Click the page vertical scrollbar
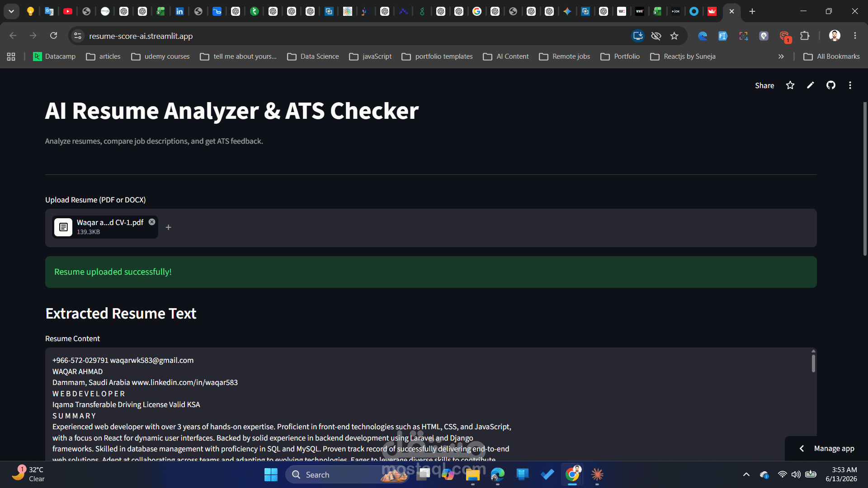The height and width of the screenshot is (488, 868). [x=865, y=178]
